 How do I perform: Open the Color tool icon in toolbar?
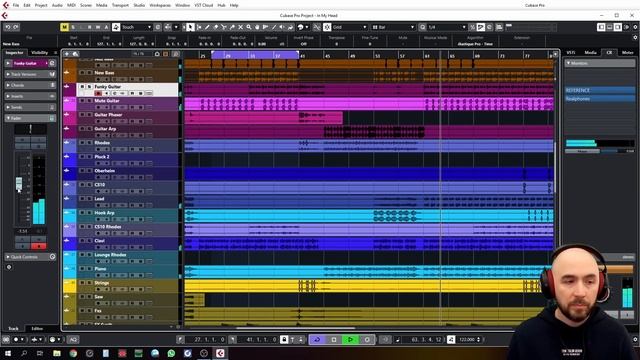300,27
